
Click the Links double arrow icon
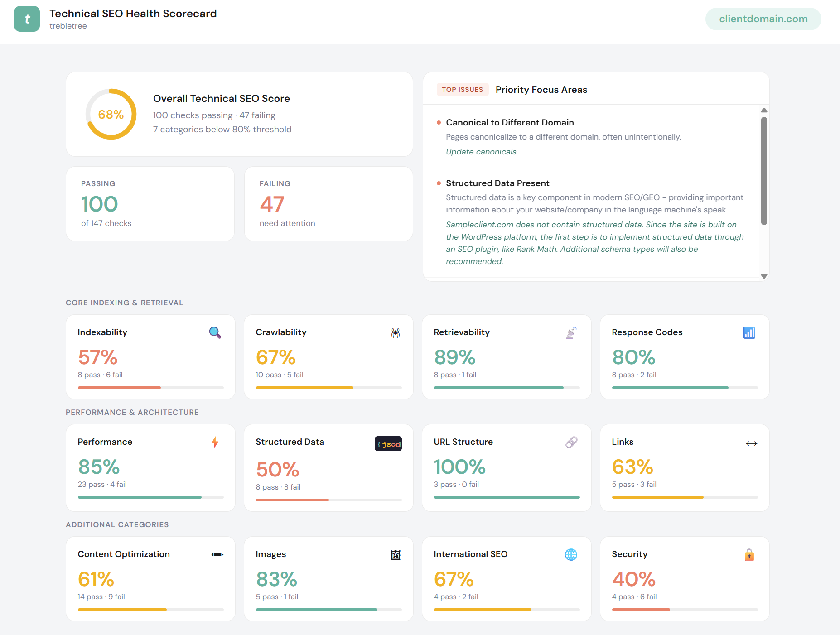(751, 443)
